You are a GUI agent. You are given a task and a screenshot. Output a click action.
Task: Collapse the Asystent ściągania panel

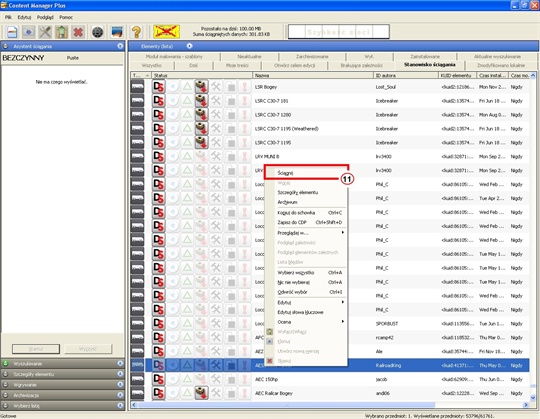120,46
